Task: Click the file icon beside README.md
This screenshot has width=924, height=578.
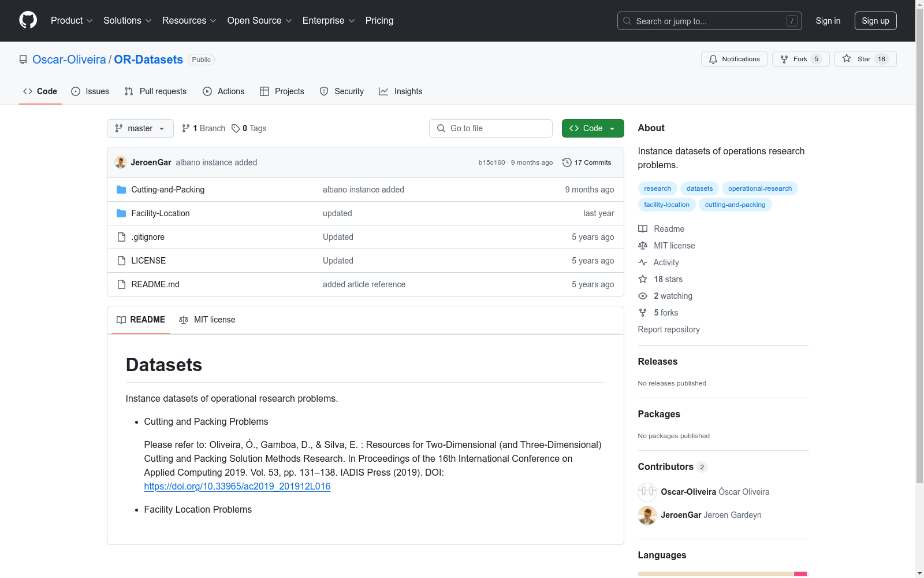Action: (x=121, y=284)
